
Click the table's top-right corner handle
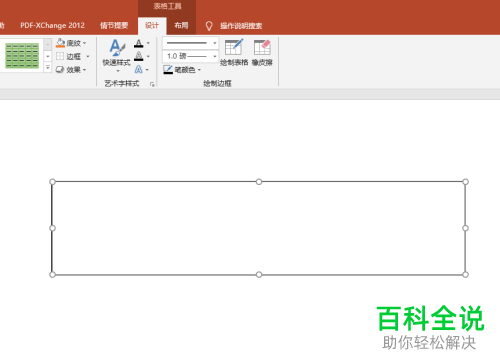tap(465, 182)
